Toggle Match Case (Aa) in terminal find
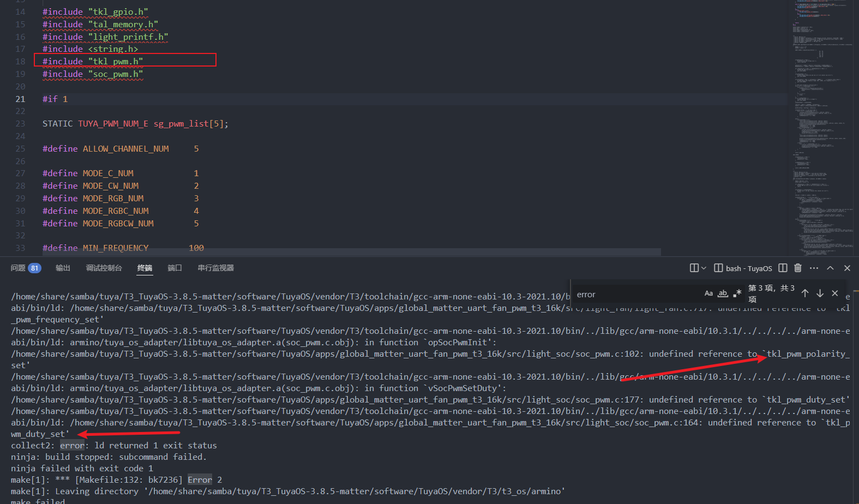 [708, 293]
